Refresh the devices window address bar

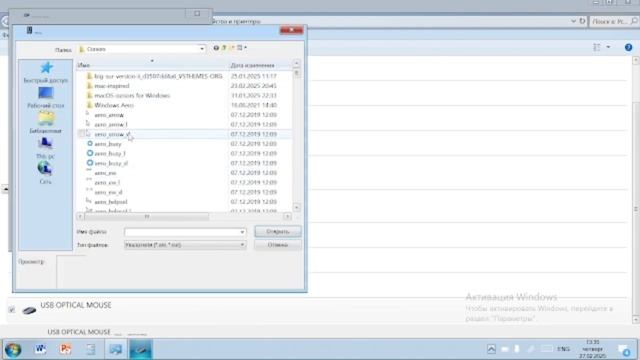pyautogui.click(x=582, y=21)
